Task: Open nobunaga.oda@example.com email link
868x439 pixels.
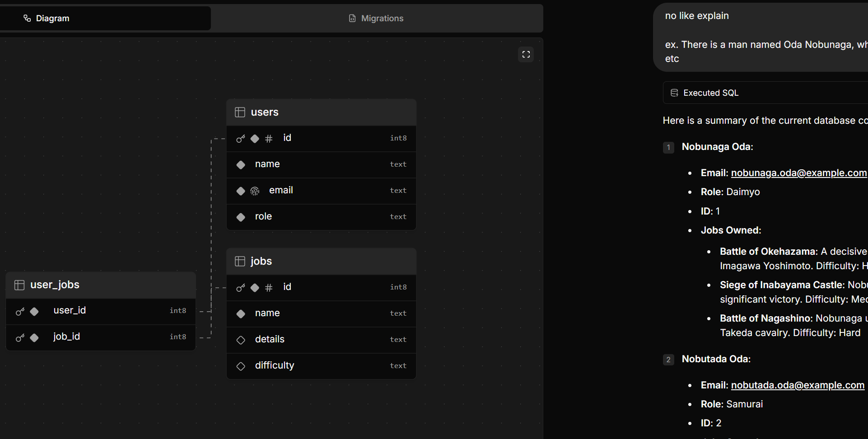Action: pyautogui.click(x=798, y=173)
